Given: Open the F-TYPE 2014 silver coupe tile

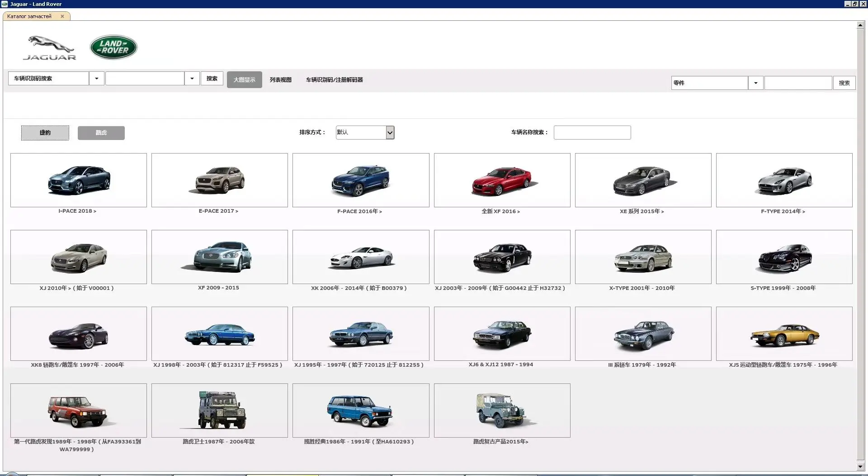Looking at the screenshot, I should 784,180.
